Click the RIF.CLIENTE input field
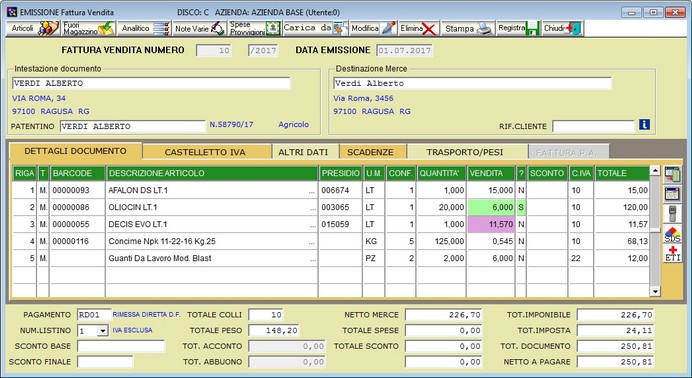This screenshot has width=692, height=378. (594, 126)
